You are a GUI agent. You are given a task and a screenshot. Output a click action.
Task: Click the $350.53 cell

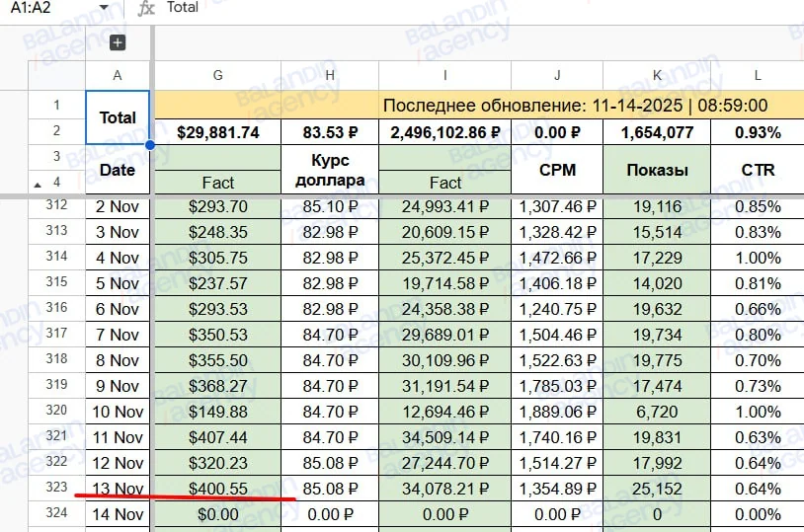pos(218,335)
